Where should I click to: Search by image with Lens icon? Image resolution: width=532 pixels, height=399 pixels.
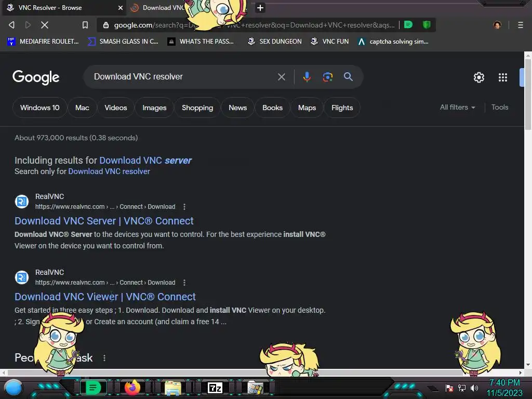(327, 77)
